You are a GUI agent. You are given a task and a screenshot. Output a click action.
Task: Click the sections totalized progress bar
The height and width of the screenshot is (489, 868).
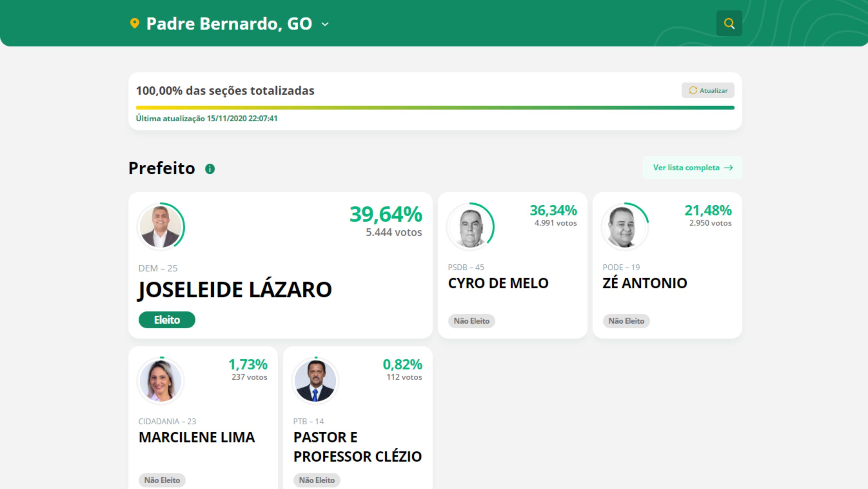coord(435,108)
